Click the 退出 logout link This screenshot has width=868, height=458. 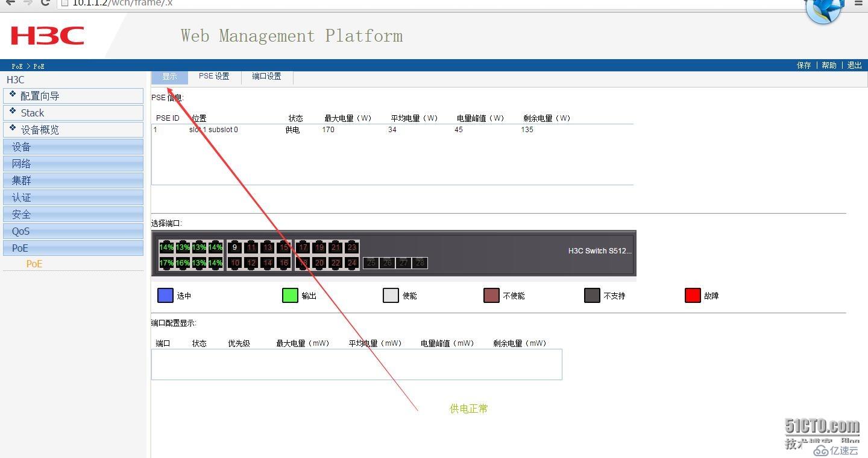coord(855,65)
